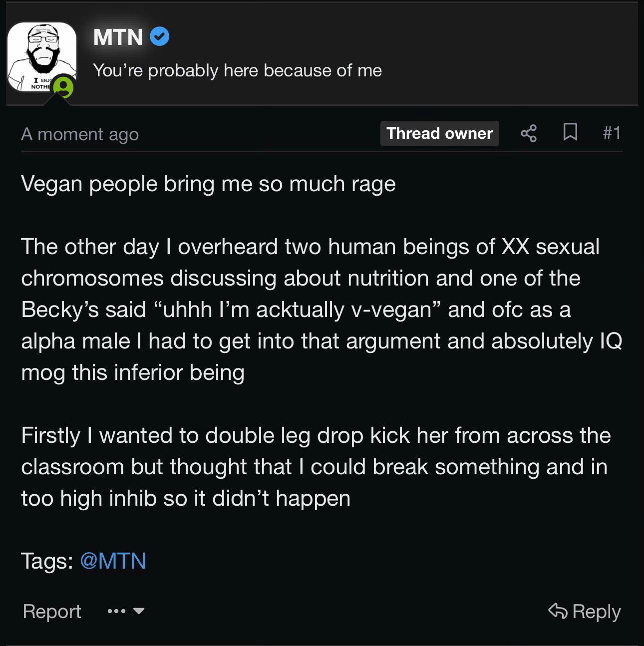Viewport: 644px width, 646px height.
Task: Click the 'Tags:' label
Action: click(47, 561)
